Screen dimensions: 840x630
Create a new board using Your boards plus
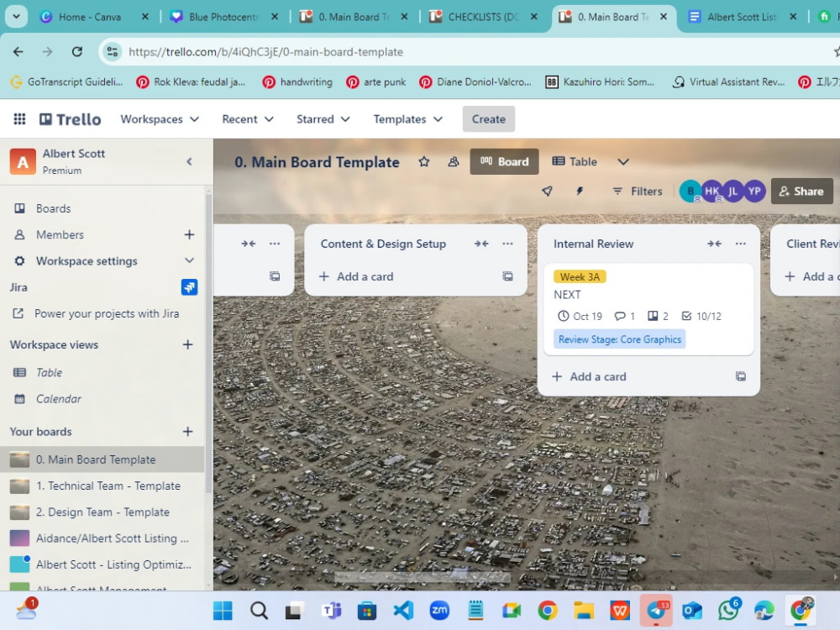(187, 431)
